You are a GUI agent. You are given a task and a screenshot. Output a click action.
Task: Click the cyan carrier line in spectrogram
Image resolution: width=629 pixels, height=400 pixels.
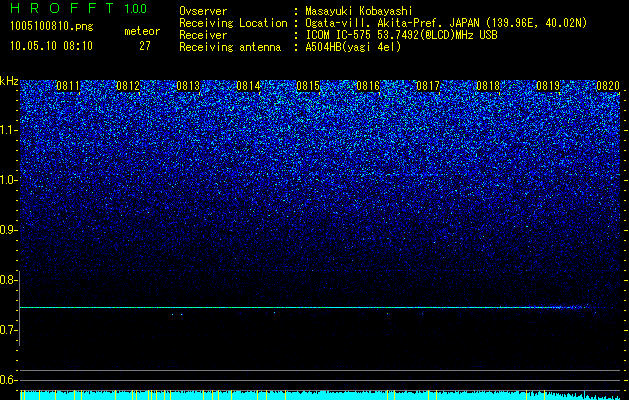click(x=305, y=307)
